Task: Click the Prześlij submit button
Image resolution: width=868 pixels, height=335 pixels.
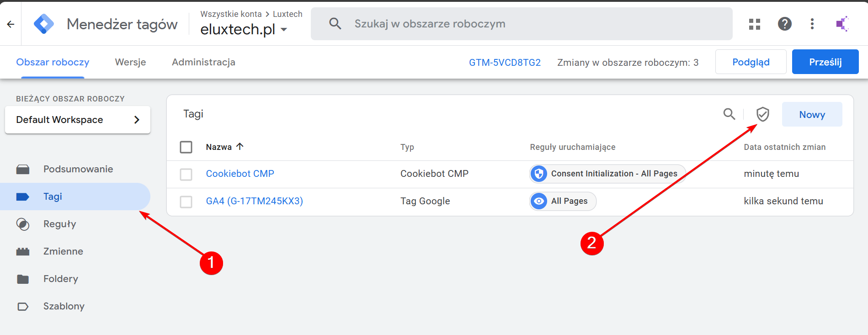Action: tap(825, 62)
